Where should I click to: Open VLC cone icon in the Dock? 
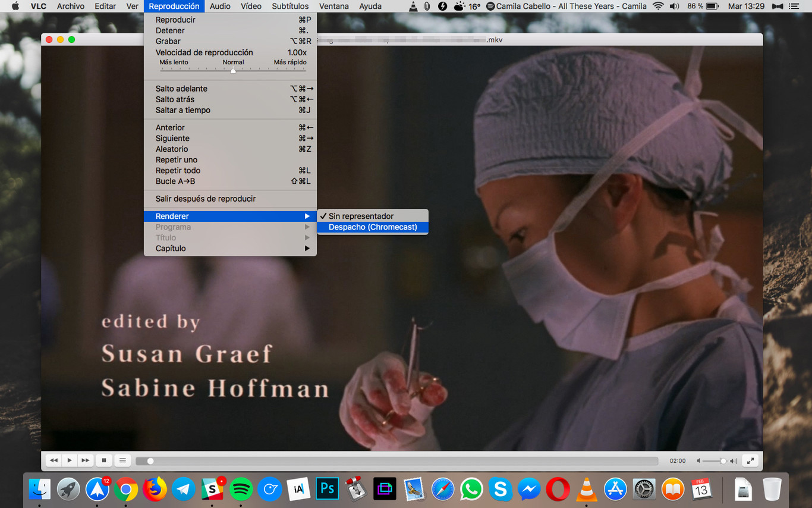point(587,489)
